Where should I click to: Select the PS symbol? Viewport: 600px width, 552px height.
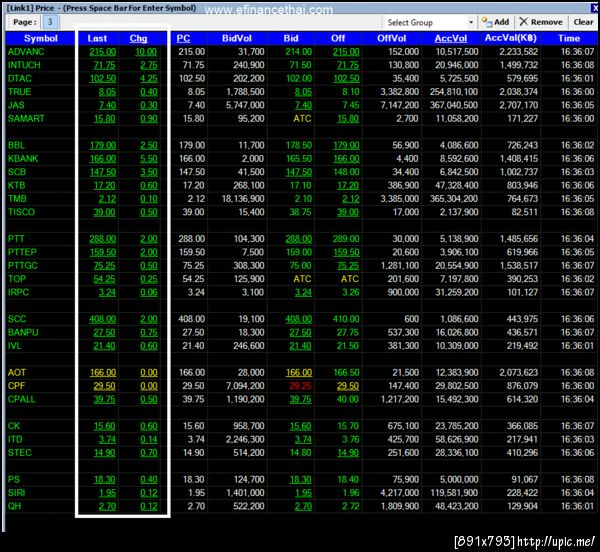coord(14,480)
